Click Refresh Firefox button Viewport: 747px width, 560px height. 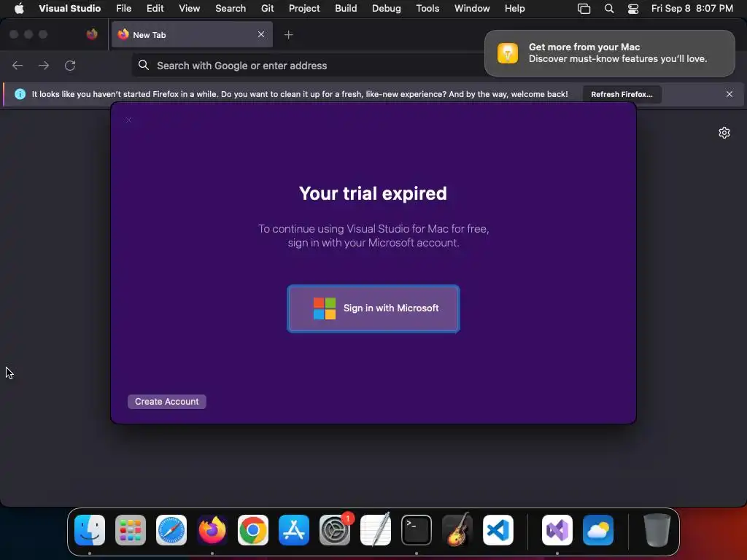click(x=622, y=94)
